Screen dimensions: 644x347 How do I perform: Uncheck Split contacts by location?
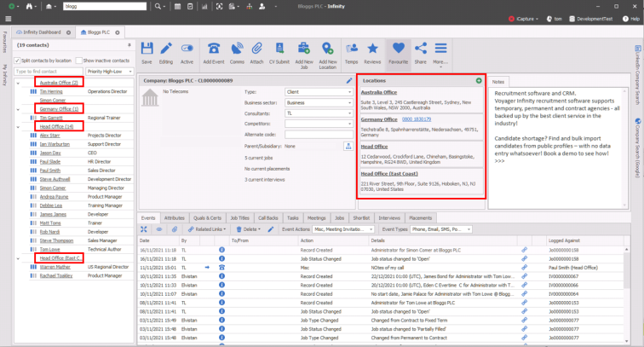click(x=17, y=61)
